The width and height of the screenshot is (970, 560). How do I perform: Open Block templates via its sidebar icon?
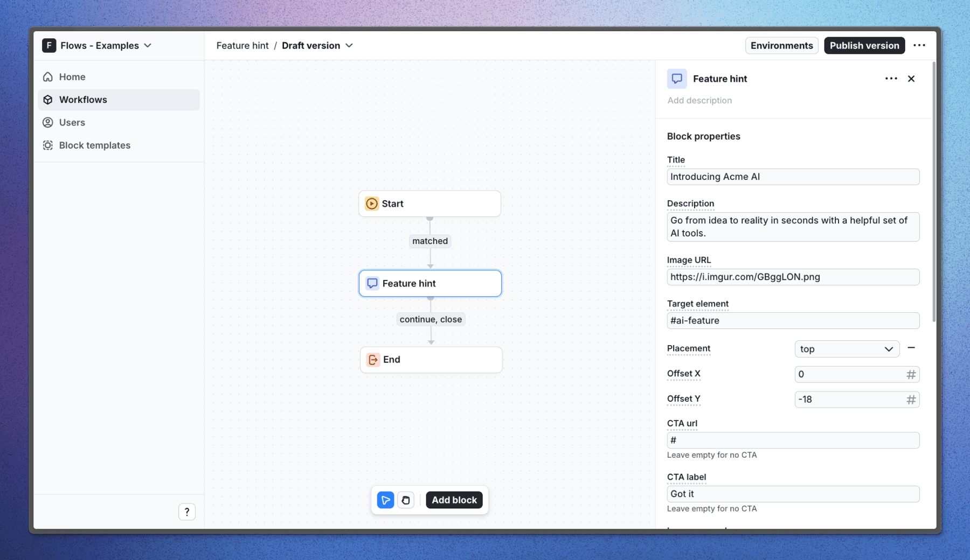click(x=47, y=145)
